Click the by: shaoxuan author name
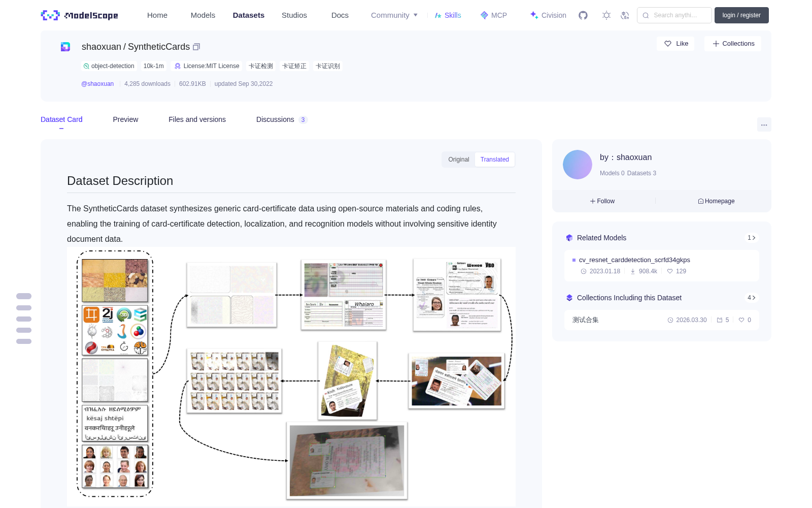This screenshot has height=508, width=812. [x=626, y=157]
